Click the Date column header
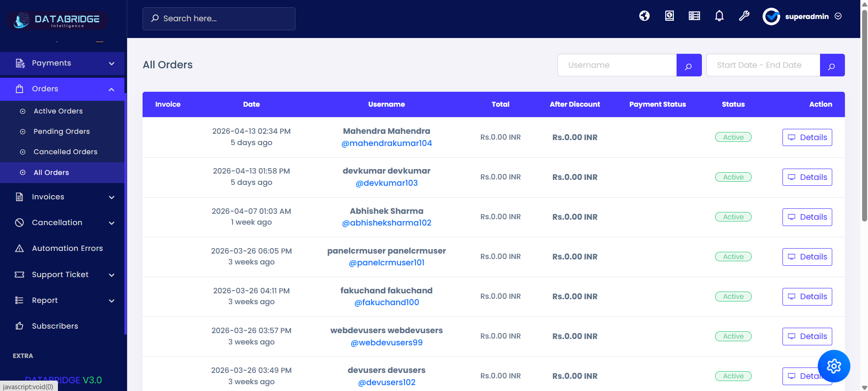Image resolution: width=868 pixels, height=391 pixels. coord(251,104)
